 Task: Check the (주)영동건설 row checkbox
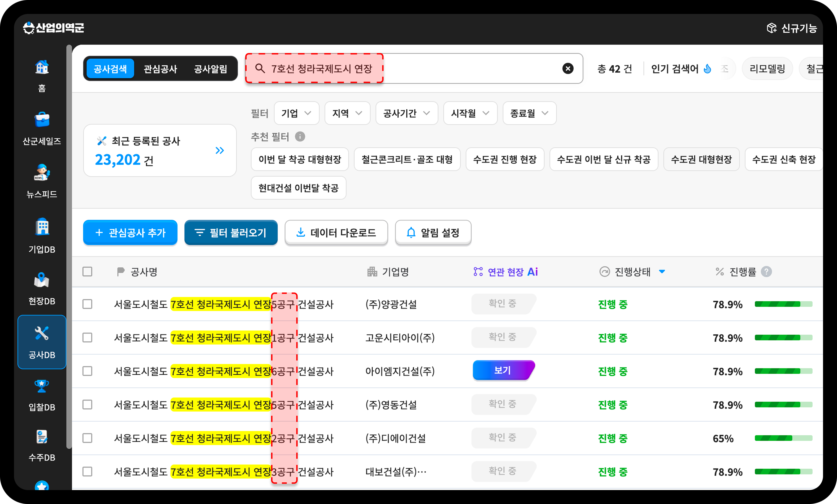pos(87,405)
